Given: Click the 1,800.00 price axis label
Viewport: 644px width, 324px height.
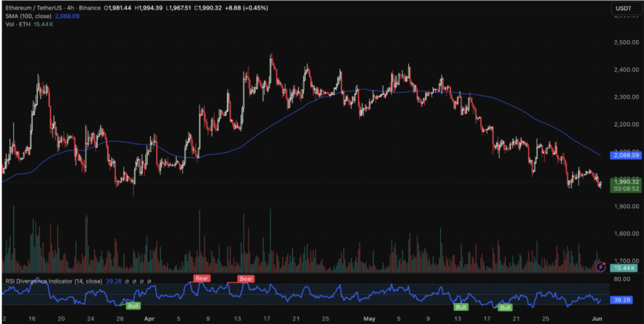Looking at the screenshot, I should (626, 233).
